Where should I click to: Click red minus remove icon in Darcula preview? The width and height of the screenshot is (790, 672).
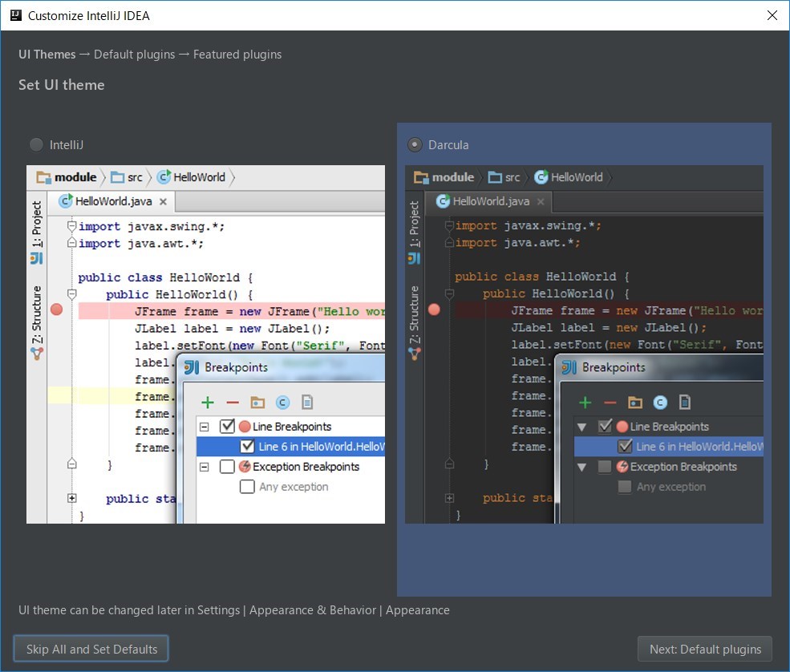[x=610, y=402]
